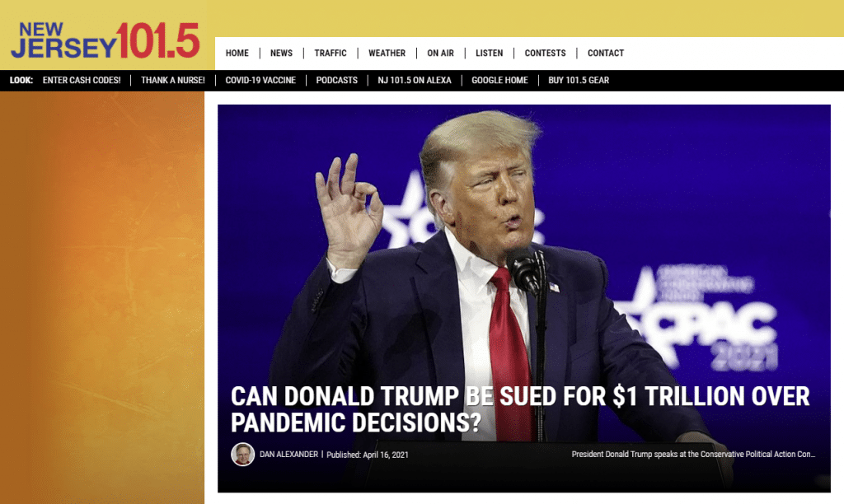Open the Podcasts link
This screenshot has width=844, height=504.
tap(337, 80)
